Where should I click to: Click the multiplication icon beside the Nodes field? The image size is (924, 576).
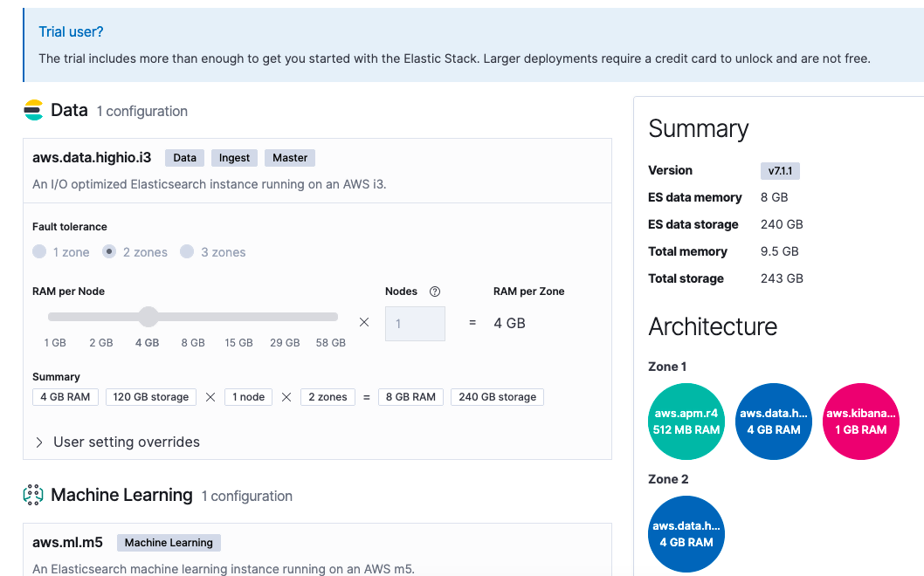[364, 322]
